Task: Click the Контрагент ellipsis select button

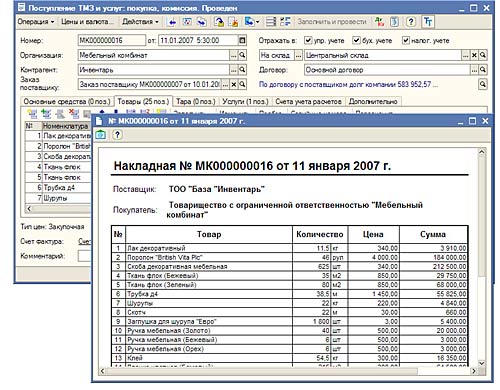Action: click(x=234, y=70)
